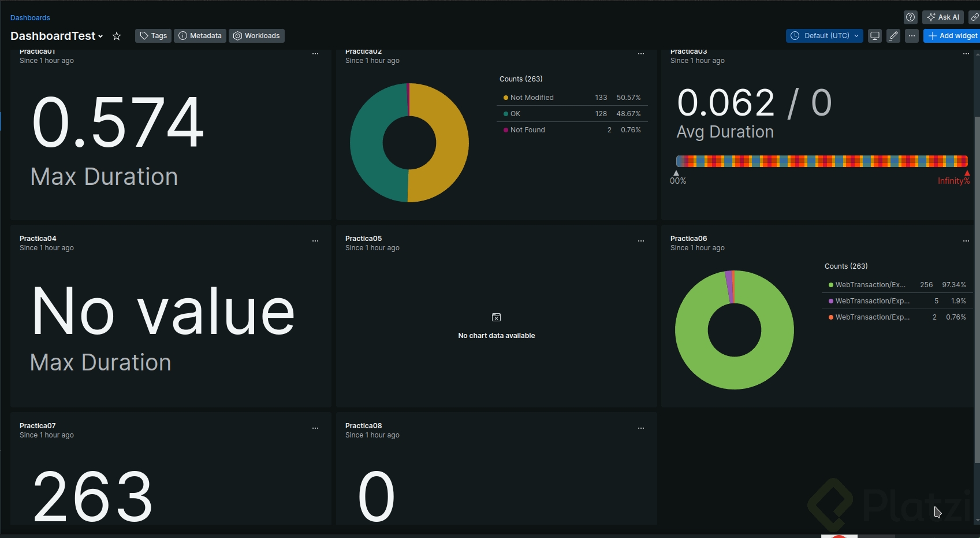The image size is (980, 538).
Task: Open the Tags panel
Action: tap(153, 36)
